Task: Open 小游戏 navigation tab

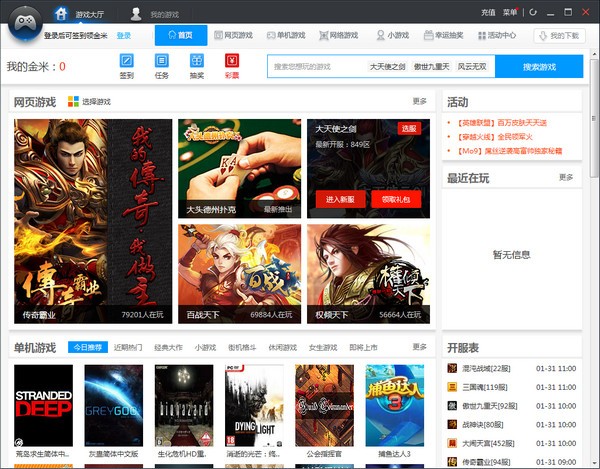Action: point(393,35)
